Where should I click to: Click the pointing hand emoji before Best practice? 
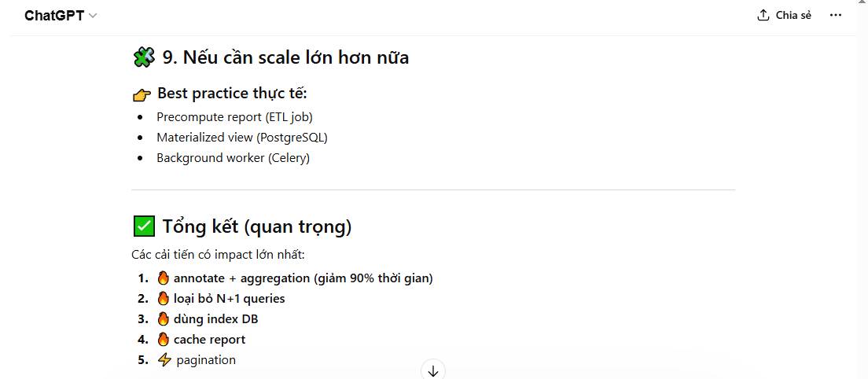[x=142, y=95]
